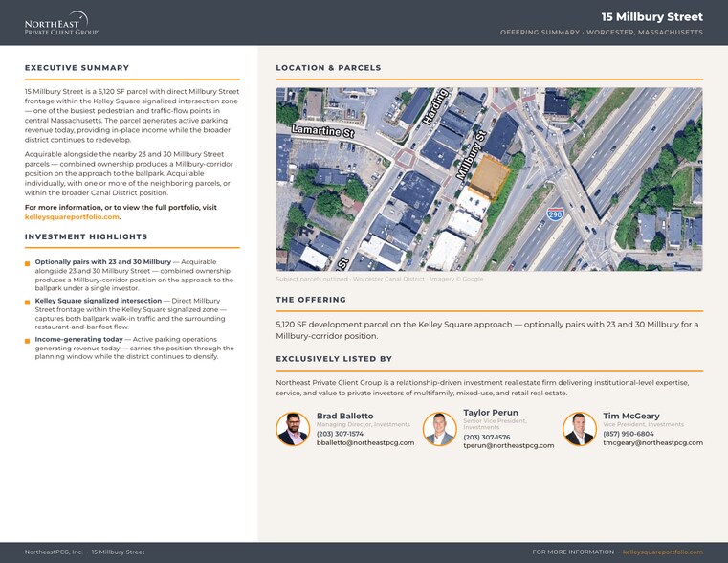
Task: Click Brad Balletto's headshot photo
Action: click(293, 429)
